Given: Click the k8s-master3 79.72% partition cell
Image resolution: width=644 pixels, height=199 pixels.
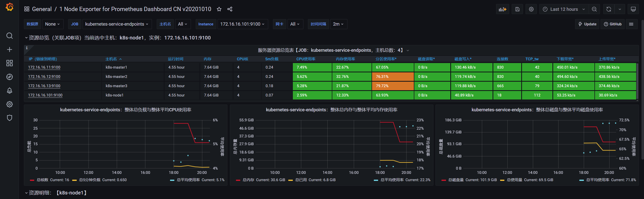Looking at the screenshot, I should [393, 86].
